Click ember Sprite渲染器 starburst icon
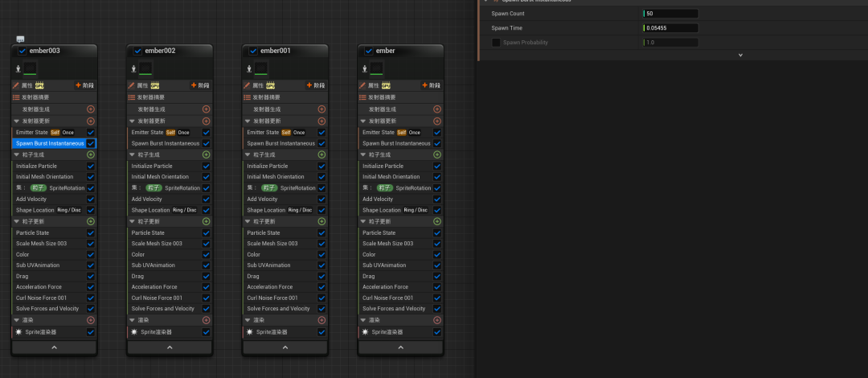Viewport: 868px width, 378px height. click(365, 332)
